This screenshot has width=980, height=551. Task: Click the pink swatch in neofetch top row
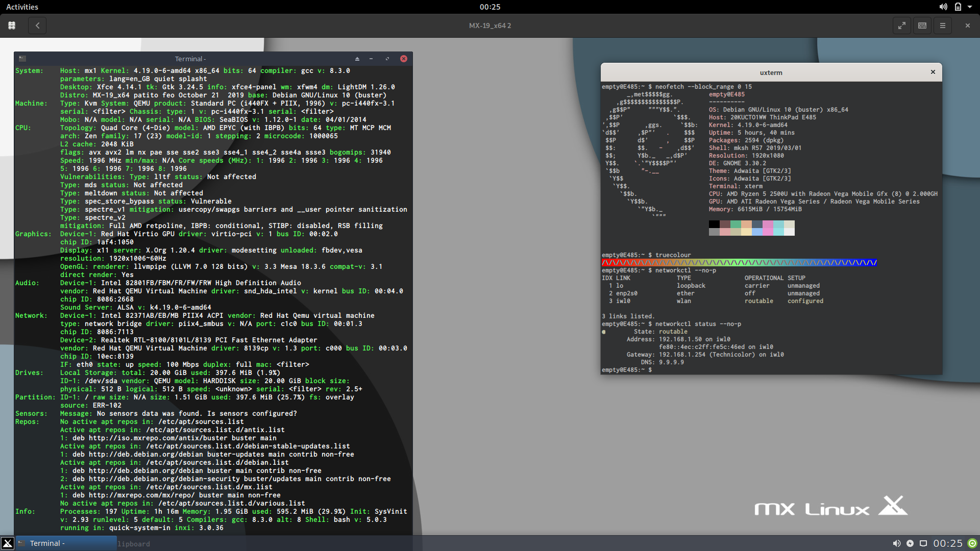[x=768, y=224]
